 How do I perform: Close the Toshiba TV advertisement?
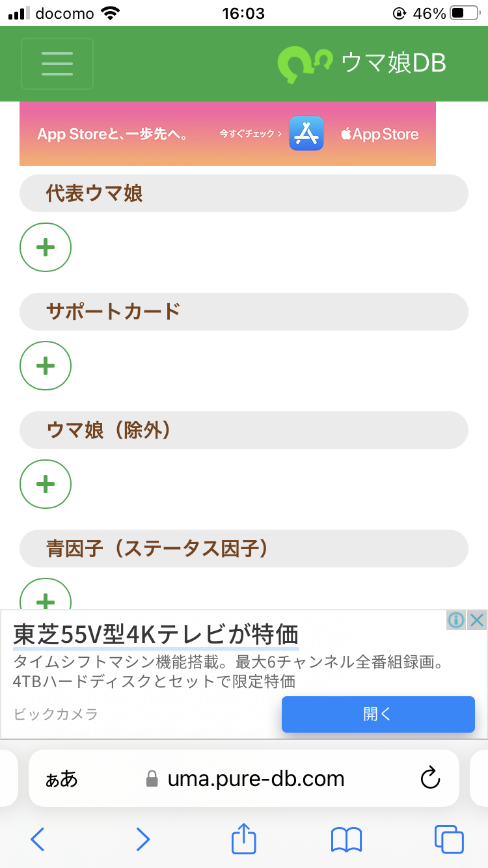477,620
